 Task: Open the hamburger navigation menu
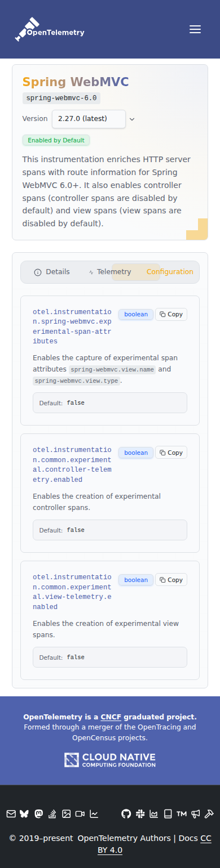click(x=195, y=29)
